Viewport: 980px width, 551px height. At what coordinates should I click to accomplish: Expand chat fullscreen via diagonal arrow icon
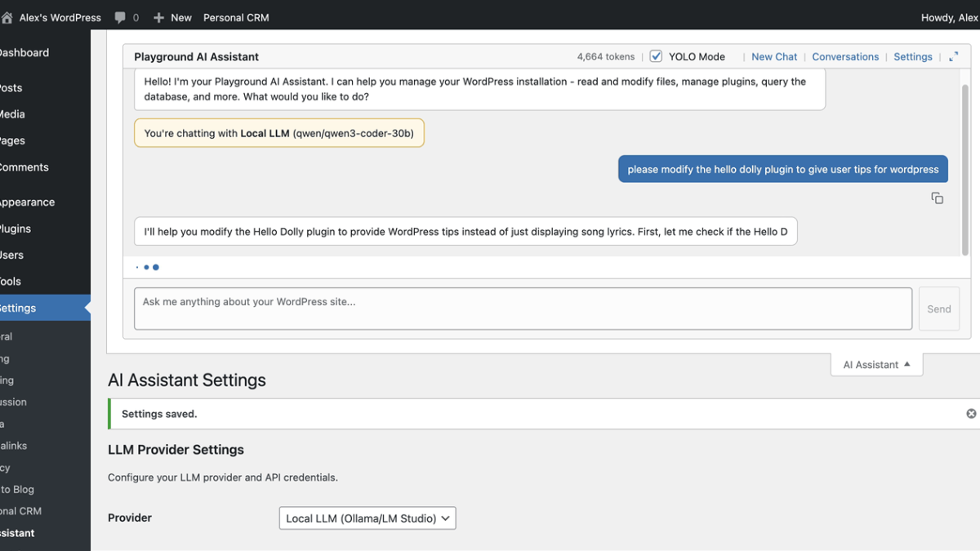point(953,56)
